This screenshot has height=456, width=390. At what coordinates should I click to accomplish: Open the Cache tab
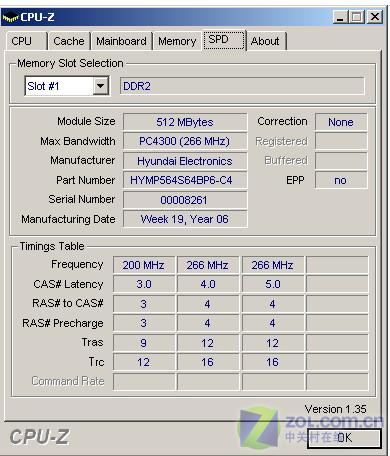(69, 41)
